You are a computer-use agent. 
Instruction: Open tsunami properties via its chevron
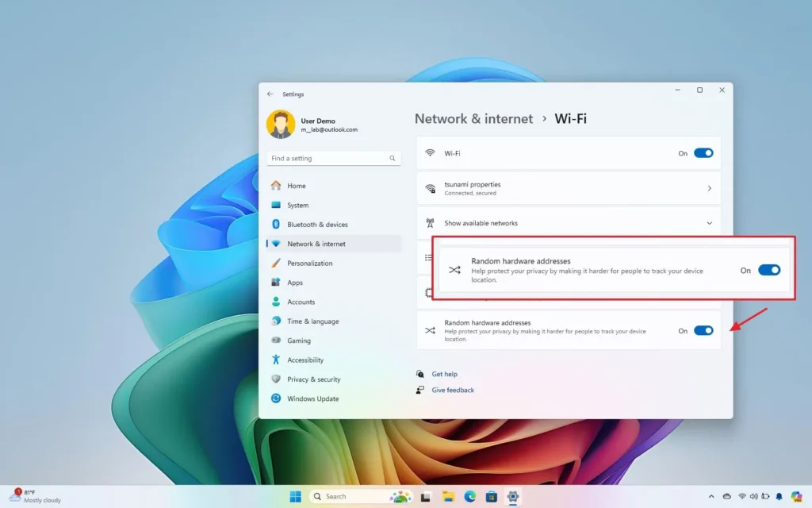(x=710, y=188)
